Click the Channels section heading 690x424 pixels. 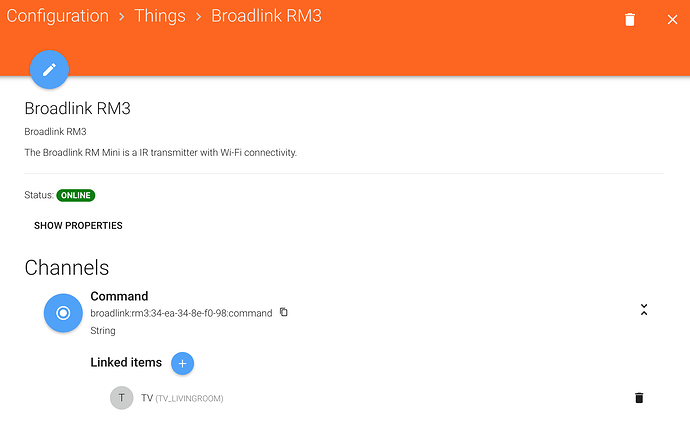click(x=67, y=268)
